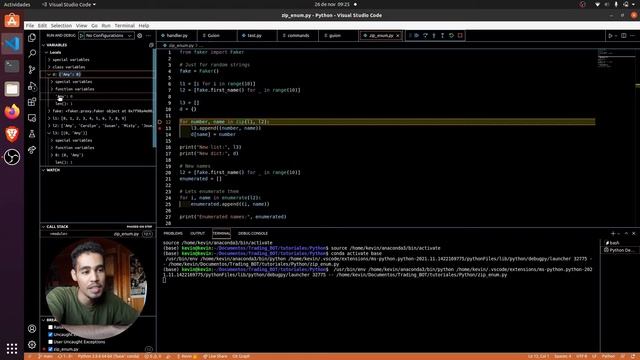Open OBS Studio from the Ubuntu dock
The image size is (640, 360).
point(12,157)
